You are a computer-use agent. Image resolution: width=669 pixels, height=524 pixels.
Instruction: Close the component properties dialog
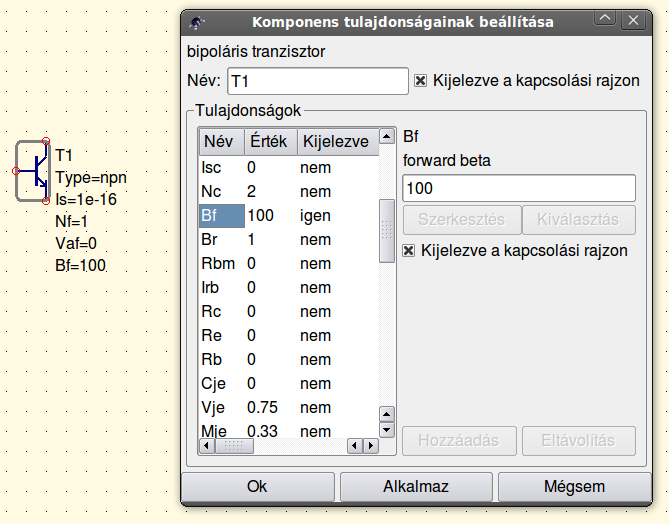[x=632, y=21]
